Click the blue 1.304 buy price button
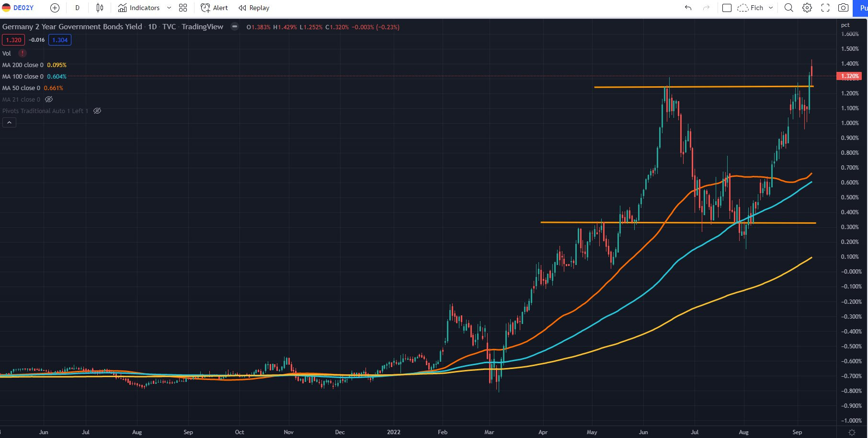 coord(60,40)
